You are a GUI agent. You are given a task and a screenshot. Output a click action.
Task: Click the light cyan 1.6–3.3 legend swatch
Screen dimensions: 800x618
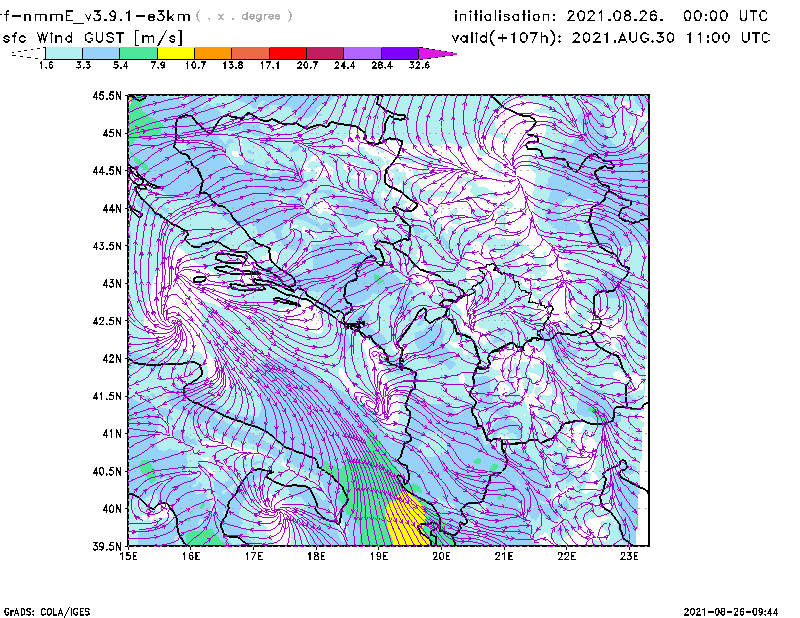coord(64,53)
